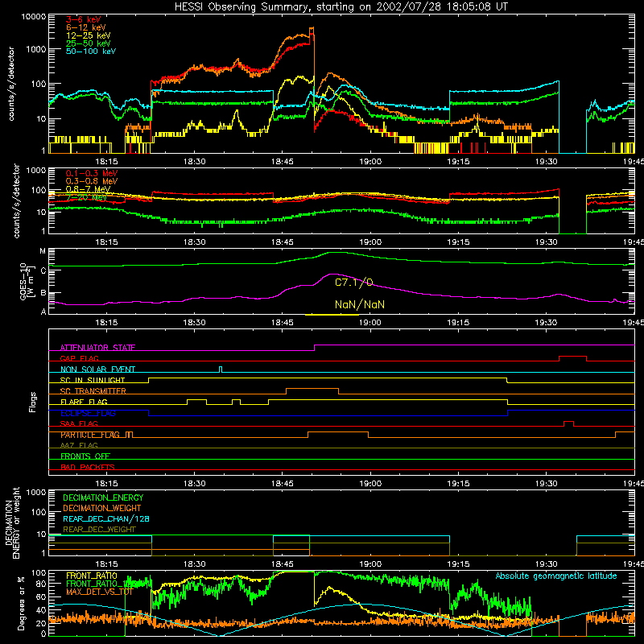Click the C7.1/0 flare class annotation
Viewport: 644px width, 644px height.
(x=354, y=283)
